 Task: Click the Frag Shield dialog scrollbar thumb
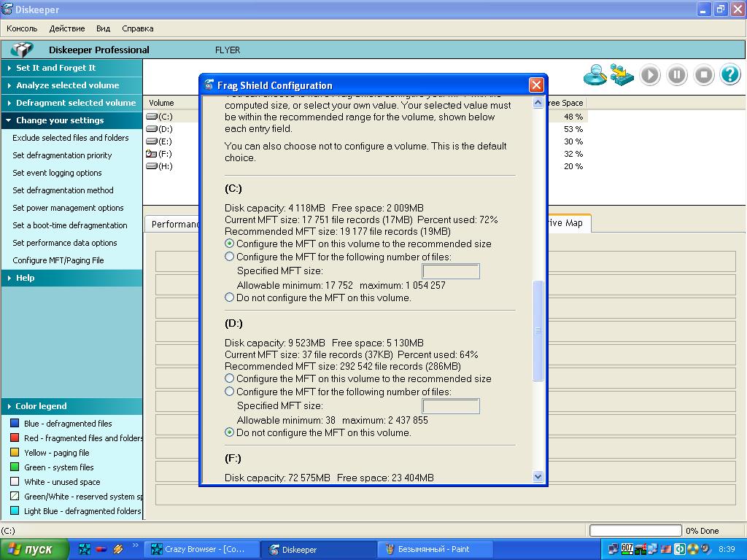pos(538,330)
